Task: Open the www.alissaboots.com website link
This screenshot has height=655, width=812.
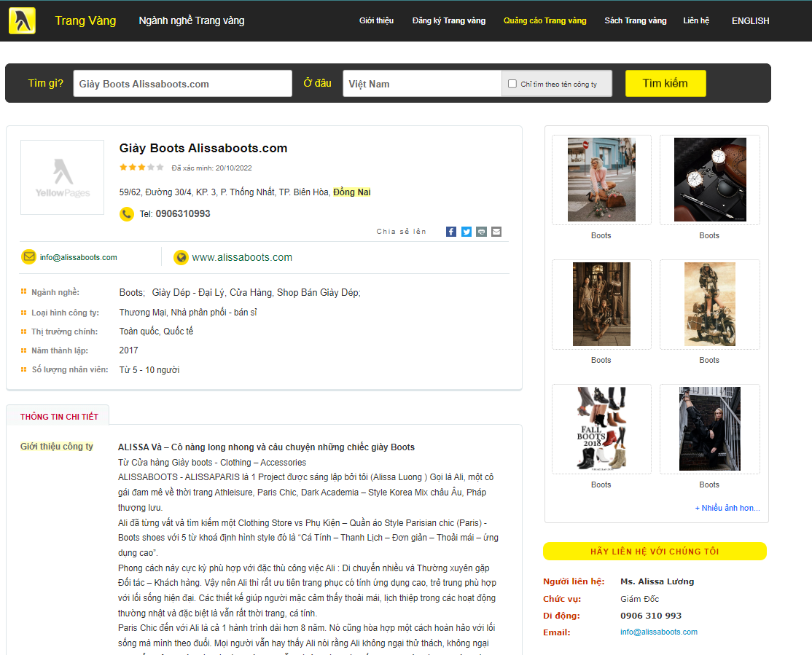Action: coord(242,257)
